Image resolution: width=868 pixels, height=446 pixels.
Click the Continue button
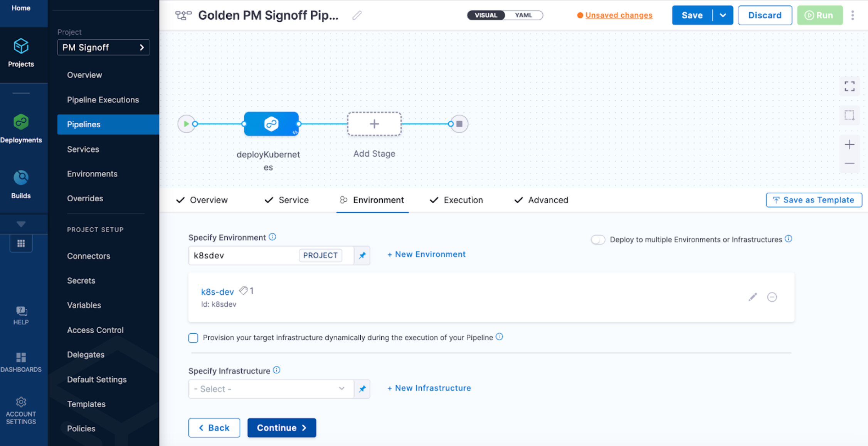coord(281,427)
